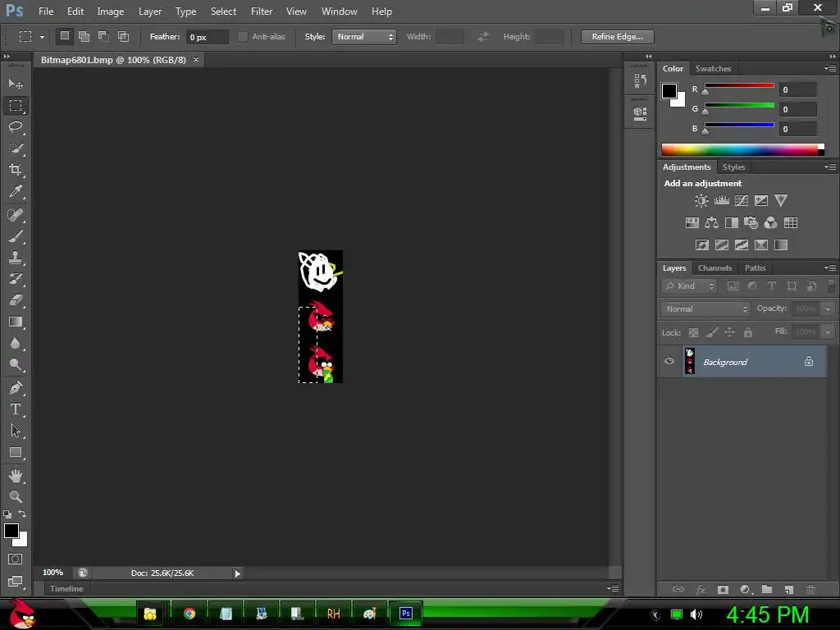Toggle the Anti-alias checkbox

[x=243, y=36]
